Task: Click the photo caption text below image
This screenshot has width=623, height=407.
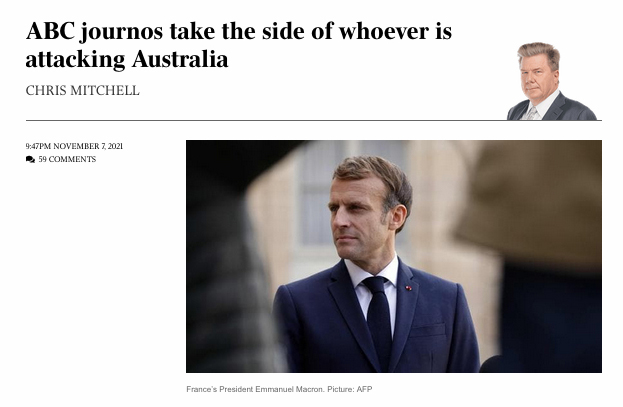Action: (x=279, y=389)
